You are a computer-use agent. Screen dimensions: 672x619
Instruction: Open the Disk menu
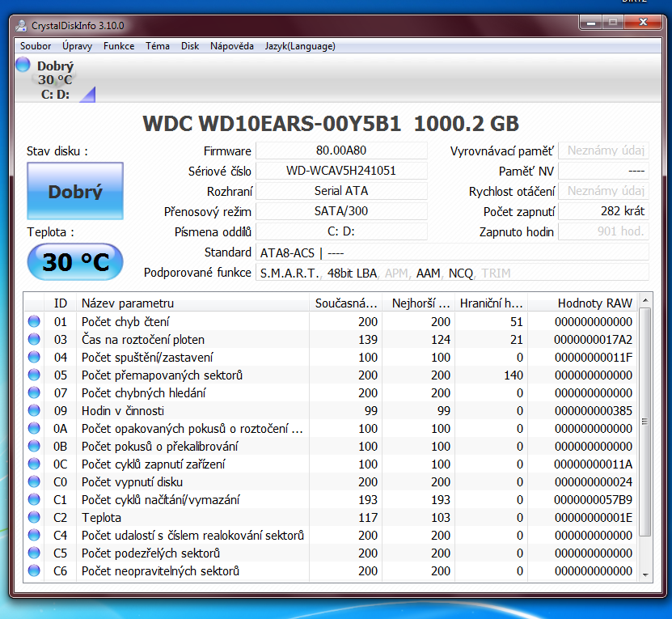pyautogui.click(x=190, y=46)
